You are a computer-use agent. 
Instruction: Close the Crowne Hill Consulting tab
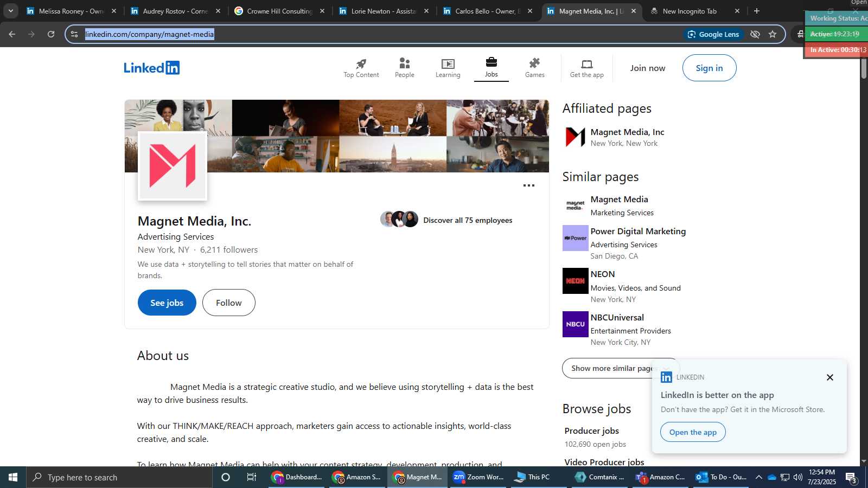322,11
